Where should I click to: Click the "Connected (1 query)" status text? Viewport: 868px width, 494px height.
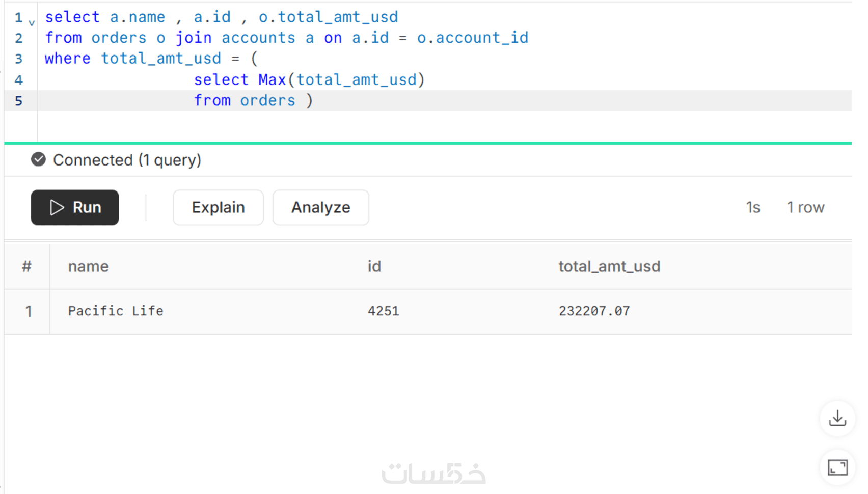(127, 160)
